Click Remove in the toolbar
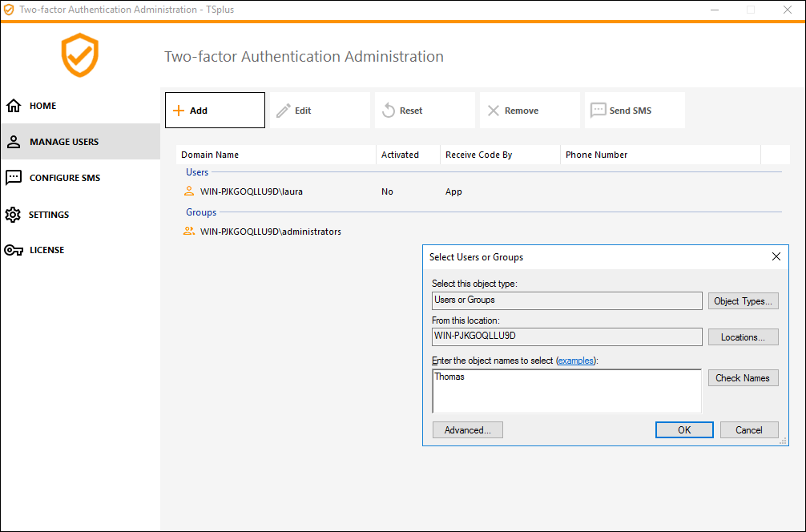806x532 pixels. (530, 111)
